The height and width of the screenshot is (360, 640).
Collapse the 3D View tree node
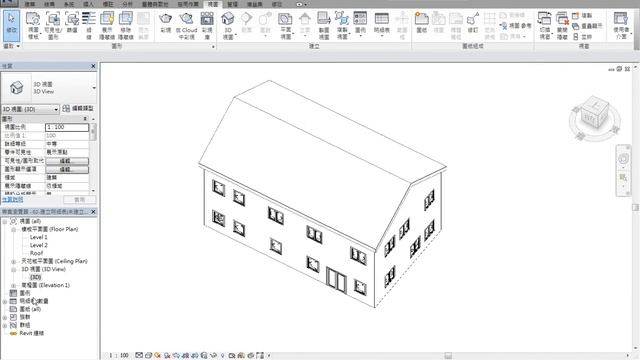[x=13, y=269]
